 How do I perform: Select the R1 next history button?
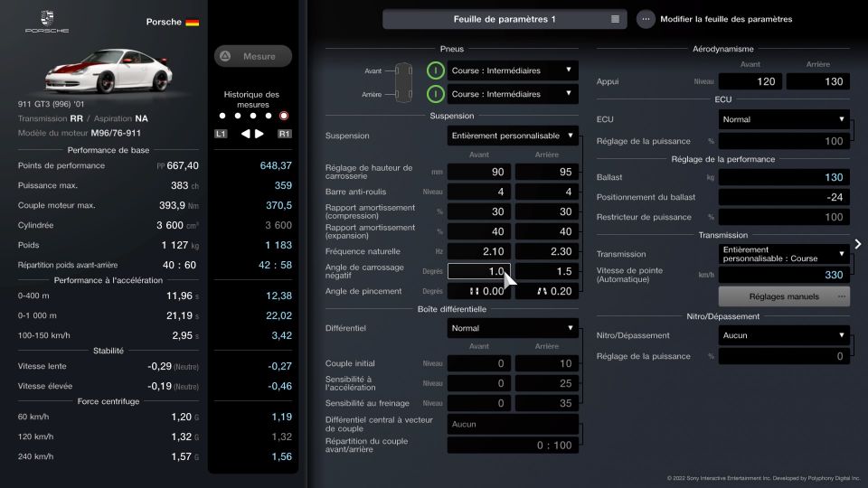pos(285,134)
